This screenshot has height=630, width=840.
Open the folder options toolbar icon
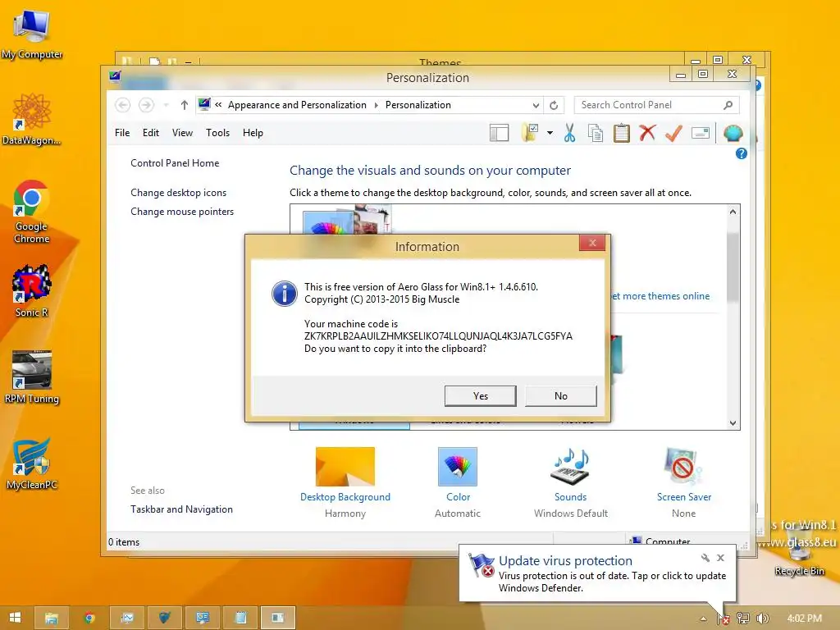click(530, 133)
